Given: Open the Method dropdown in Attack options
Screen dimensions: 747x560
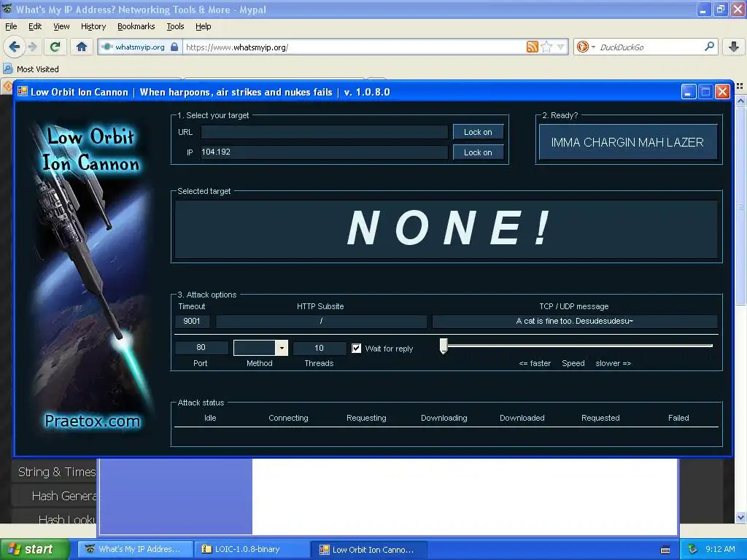Looking at the screenshot, I should [282, 348].
